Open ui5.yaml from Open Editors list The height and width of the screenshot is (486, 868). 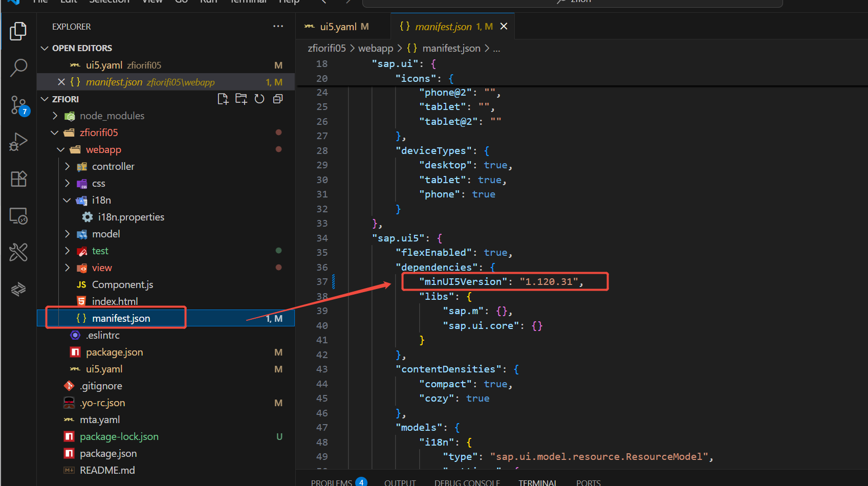(166, 65)
